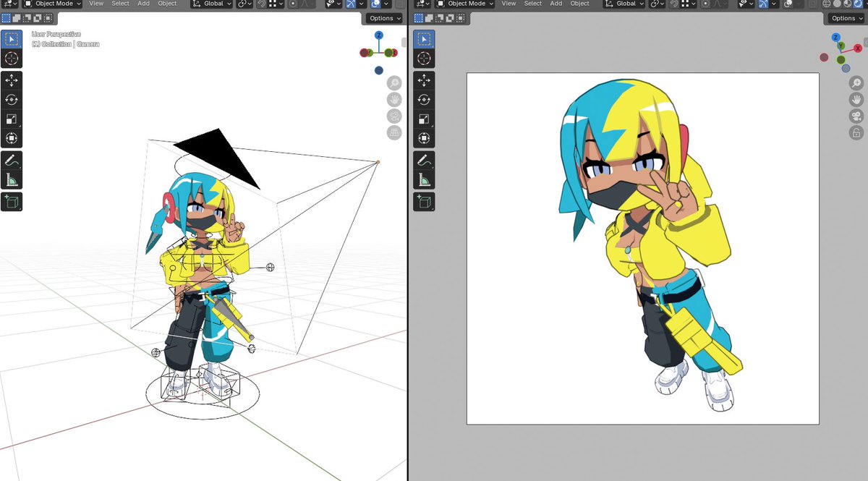Choose the Measure tool in right viewport

pyautogui.click(x=425, y=179)
